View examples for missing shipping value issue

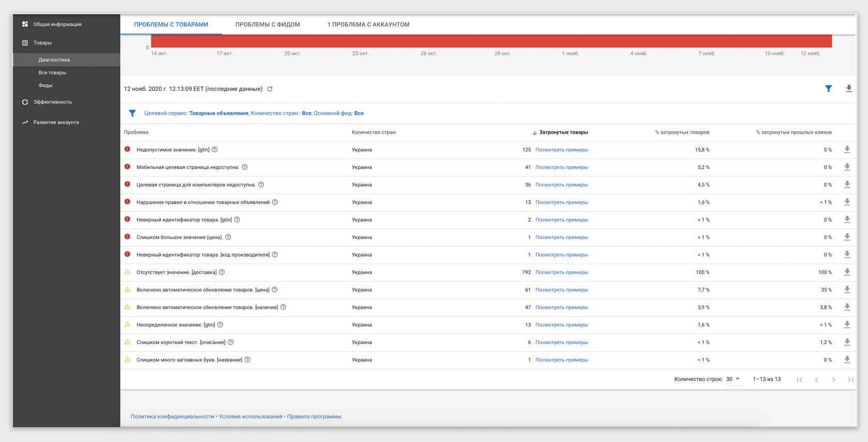[x=562, y=272]
